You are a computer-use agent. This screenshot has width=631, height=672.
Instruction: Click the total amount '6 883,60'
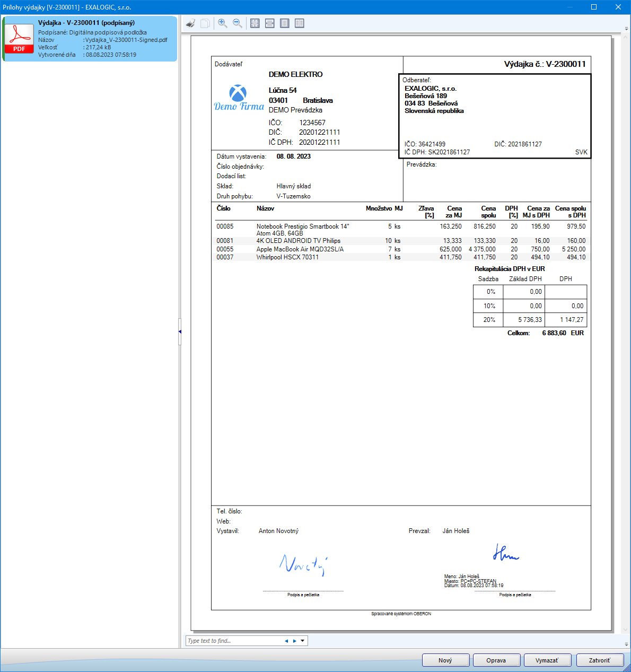[554, 333]
